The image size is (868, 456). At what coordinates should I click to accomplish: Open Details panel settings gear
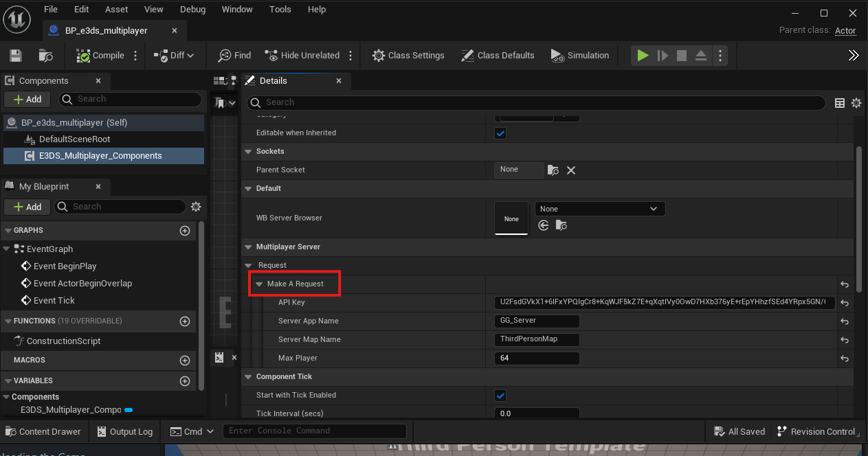point(856,103)
